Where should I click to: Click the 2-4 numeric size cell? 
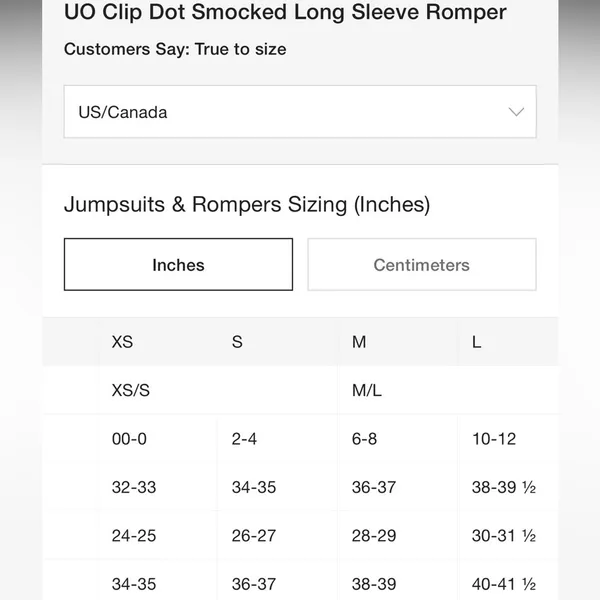click(244, 439)
